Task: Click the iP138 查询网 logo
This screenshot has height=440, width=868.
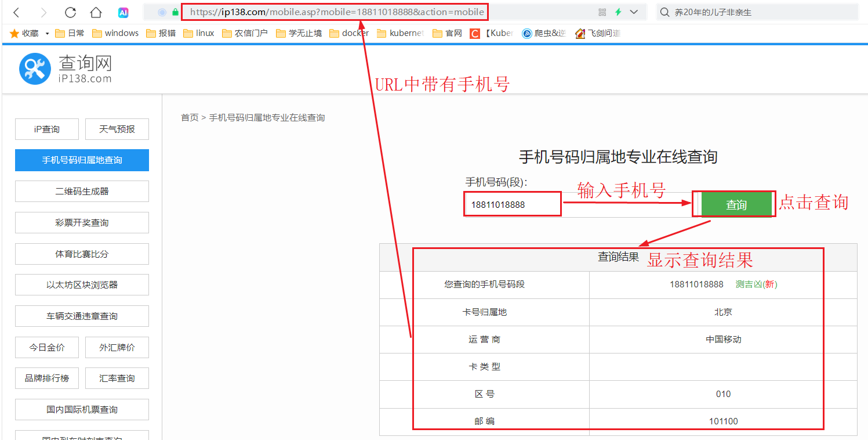Action: click(x=65, y=69)
